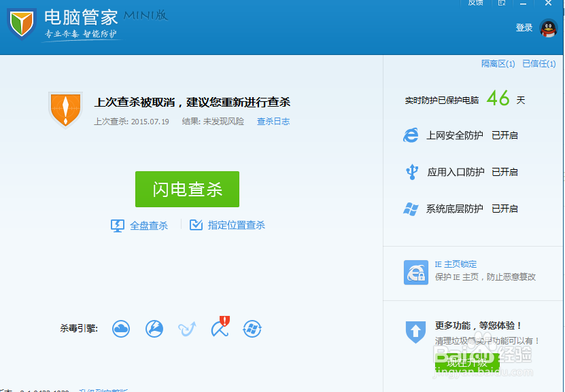Click 上网安全防护 已开启 status text
Screen dimensions: 565x392
click(x=504, y=136)
